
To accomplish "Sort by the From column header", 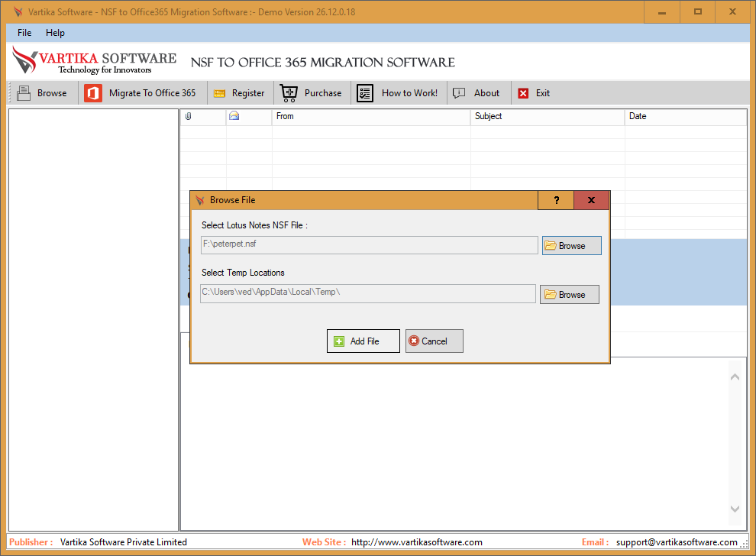I will click(x=371, y=116).
